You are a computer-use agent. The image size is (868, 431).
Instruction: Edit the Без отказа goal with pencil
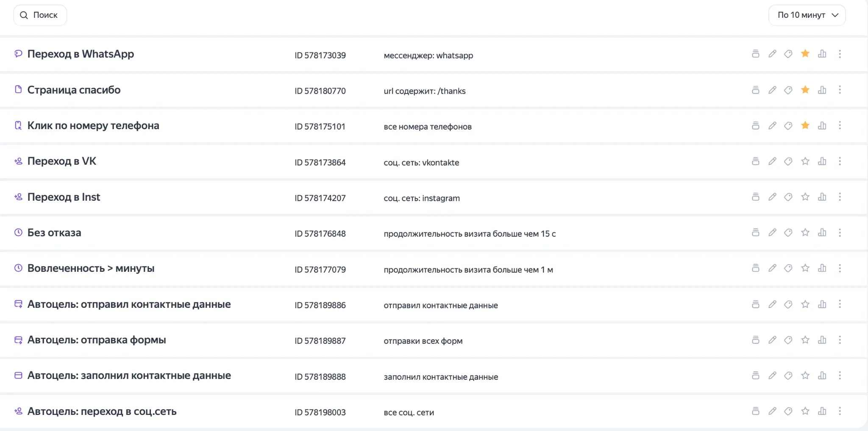pos(772,232)
